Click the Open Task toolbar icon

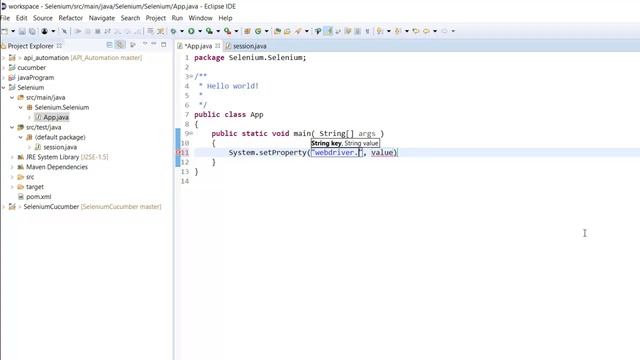(x=287, y=31)
